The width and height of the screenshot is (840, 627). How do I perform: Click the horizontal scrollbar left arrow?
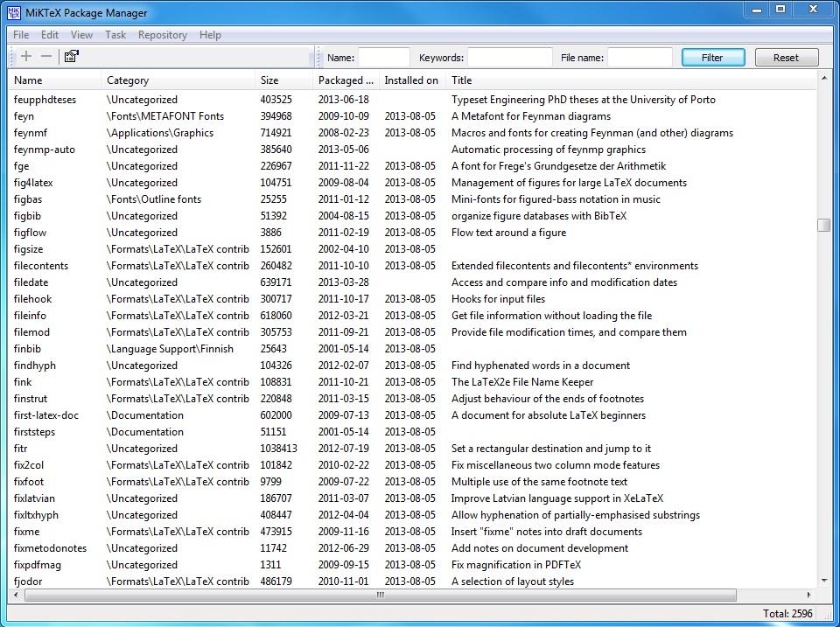point(16,595)
